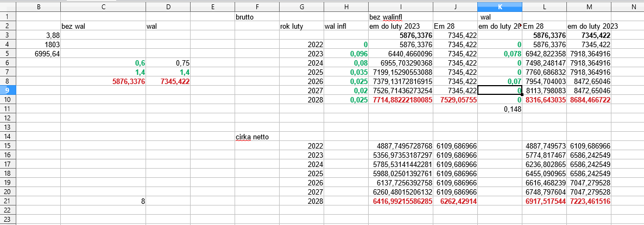Select the cell with value 0,75

click(168, 63)
